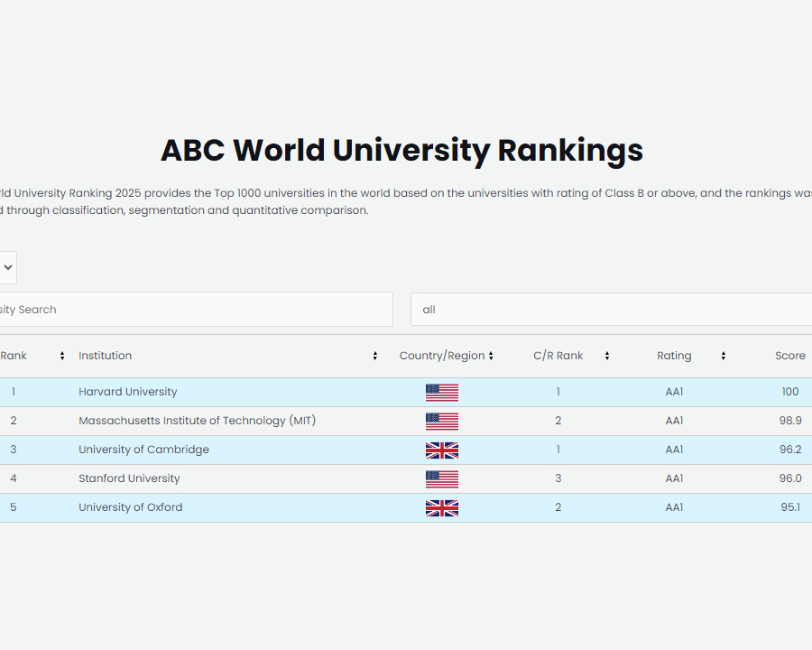Click C/R rank 1 in Cambridge row
Screen dimensions: 812x650
(x=558, y=450)
